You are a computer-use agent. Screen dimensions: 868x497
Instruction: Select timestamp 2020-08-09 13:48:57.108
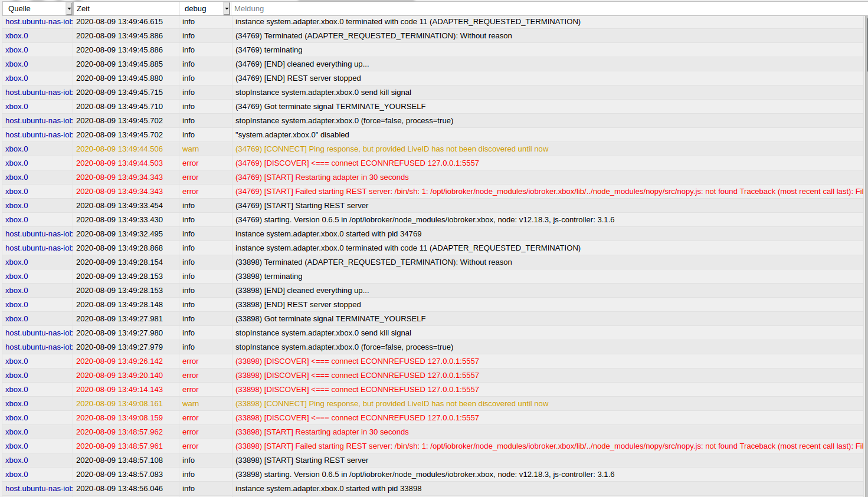[119, 460]
